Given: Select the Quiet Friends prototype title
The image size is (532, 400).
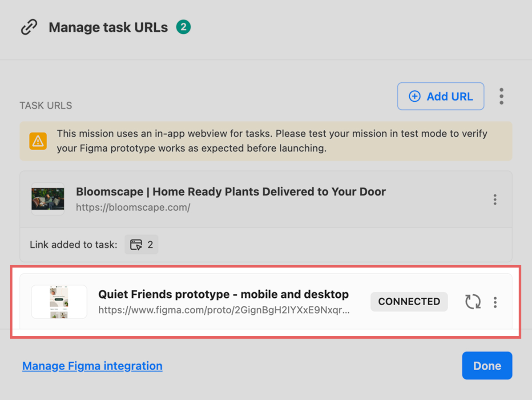Looking at the screenshot, I should click(x=223, y=294).
